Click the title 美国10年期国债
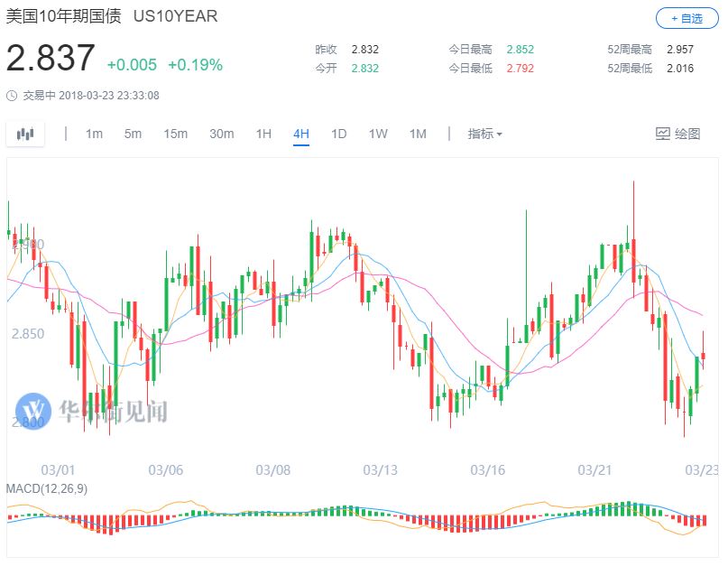 pyautogui.click(x=64, y=16)
